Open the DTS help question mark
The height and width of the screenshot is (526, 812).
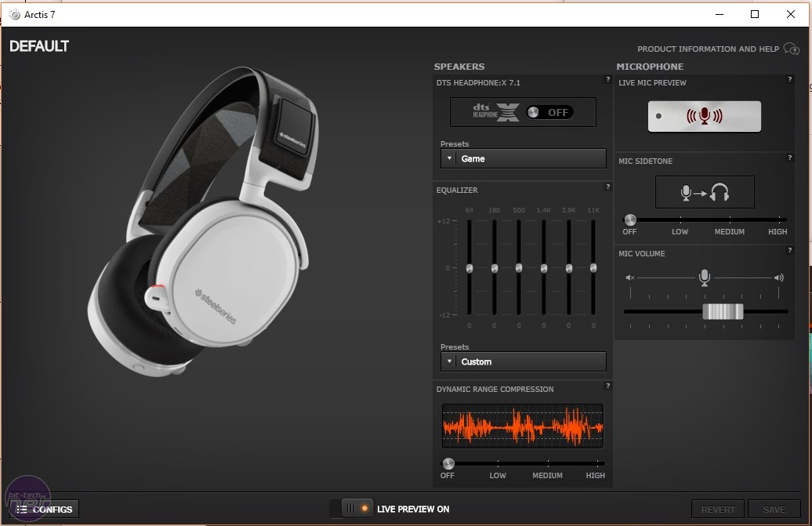608,79
